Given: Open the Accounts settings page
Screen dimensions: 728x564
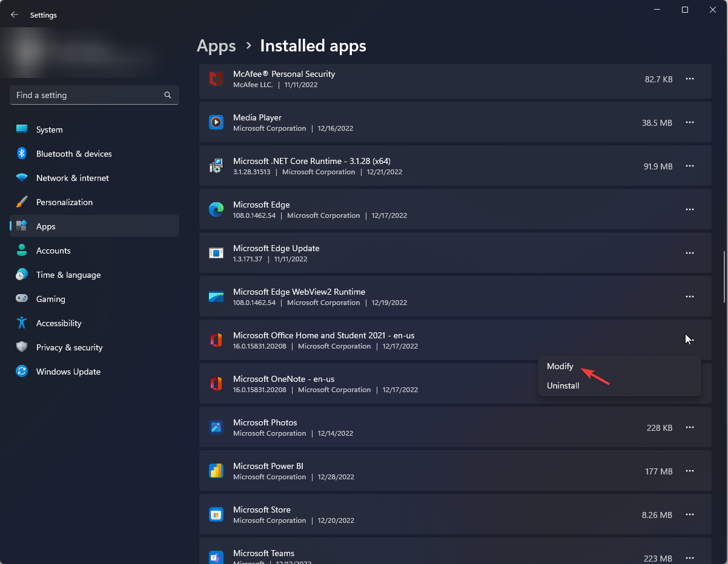Looking at the screenshot, I should (94, 251).
